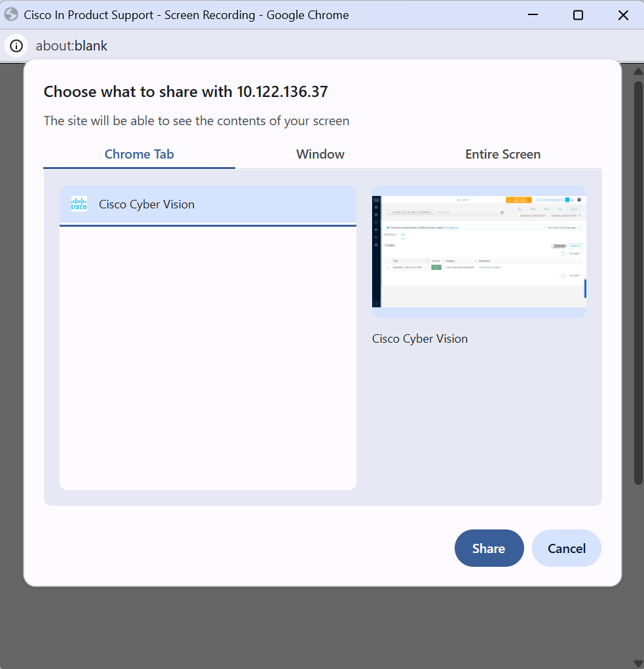Click the "Choose what to share" heading
Viewport: 644px width, 669px height.
pos(185,92)
